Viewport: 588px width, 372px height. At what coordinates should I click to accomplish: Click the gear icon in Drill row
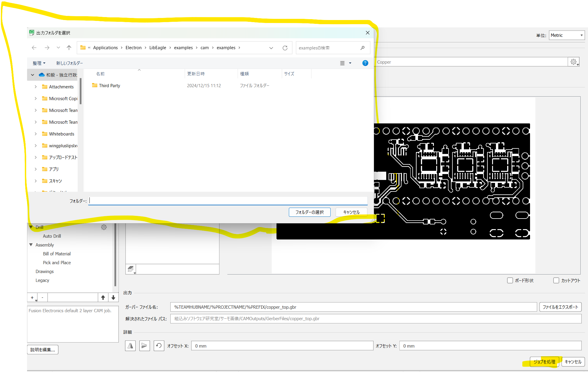click(104, 227)
